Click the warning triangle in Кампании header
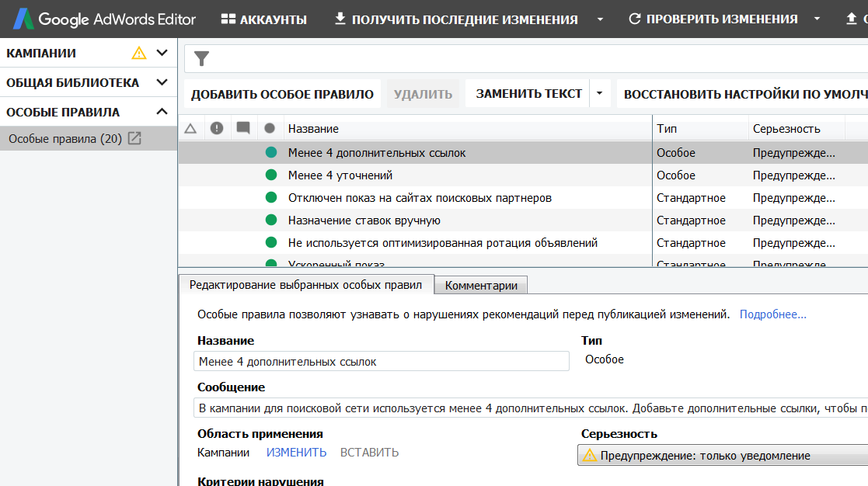This screenshot has width=868, height=486. [139, 53]
